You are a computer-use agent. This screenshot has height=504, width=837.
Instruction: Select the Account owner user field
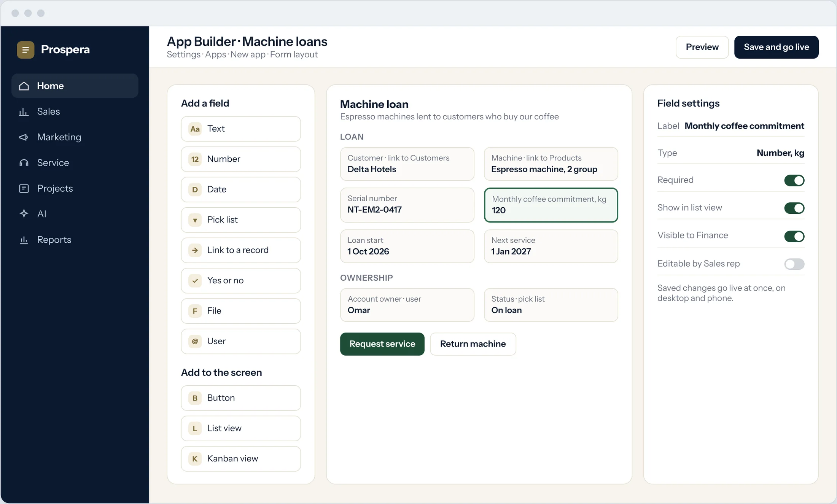(x=407, y=305)
